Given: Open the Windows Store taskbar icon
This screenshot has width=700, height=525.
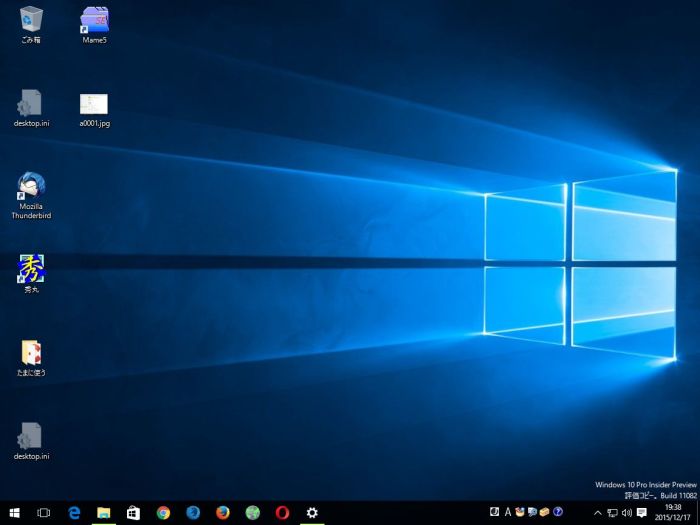Looking at the screenshot, I should (133, 512).
